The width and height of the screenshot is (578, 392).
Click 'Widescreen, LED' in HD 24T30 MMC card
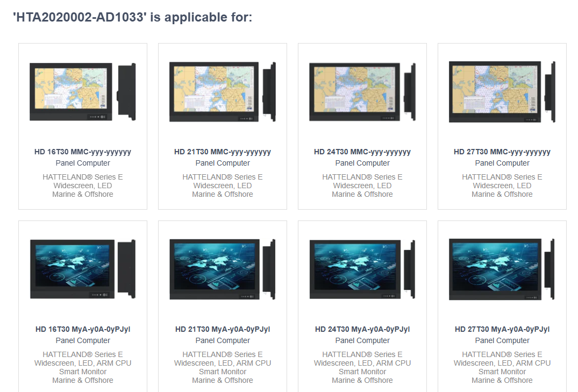pos(362,186)
